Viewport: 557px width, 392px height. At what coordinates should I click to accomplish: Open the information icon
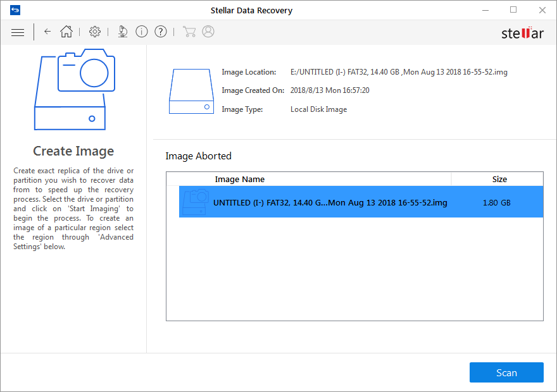pyautogui.click(x=142, y=32)
